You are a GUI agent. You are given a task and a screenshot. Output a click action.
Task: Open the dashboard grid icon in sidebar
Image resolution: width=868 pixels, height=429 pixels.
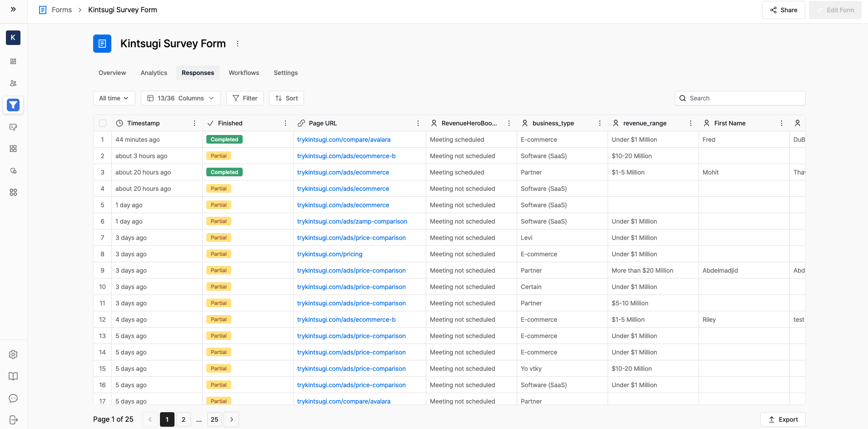(x=13, y=61)
